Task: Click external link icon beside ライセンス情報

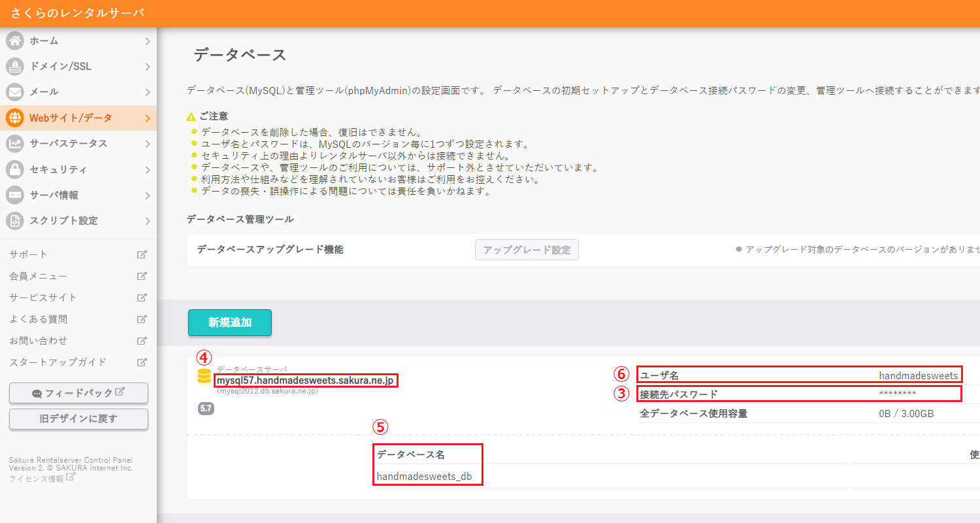Action: pos(71,478)
